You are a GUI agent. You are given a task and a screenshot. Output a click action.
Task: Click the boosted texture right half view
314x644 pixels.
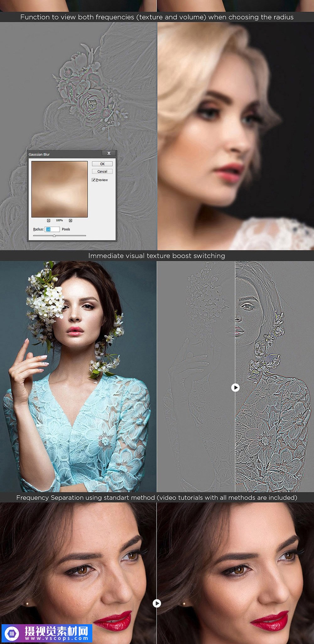click(274, 376)
